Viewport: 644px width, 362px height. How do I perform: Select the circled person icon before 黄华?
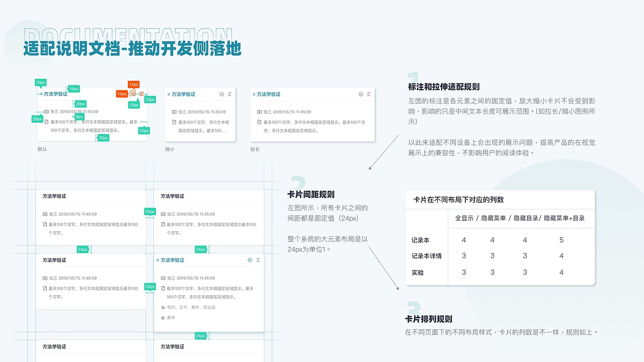pyautogui.click(x=163, y=318)
